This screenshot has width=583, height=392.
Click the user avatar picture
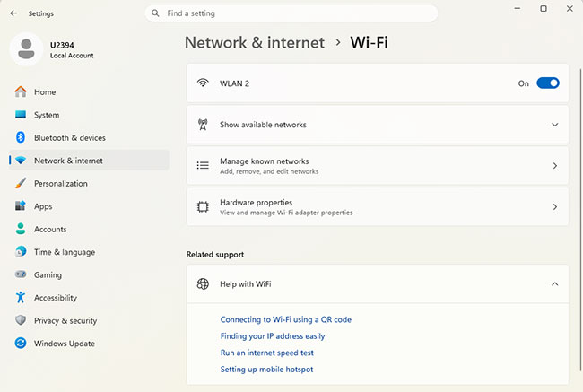point(26,49)
